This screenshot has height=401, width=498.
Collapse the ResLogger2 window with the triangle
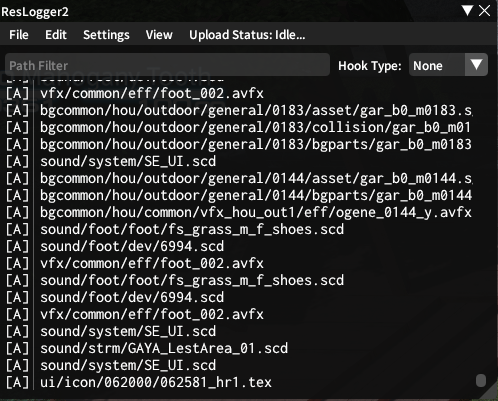[x=467, y=10]
